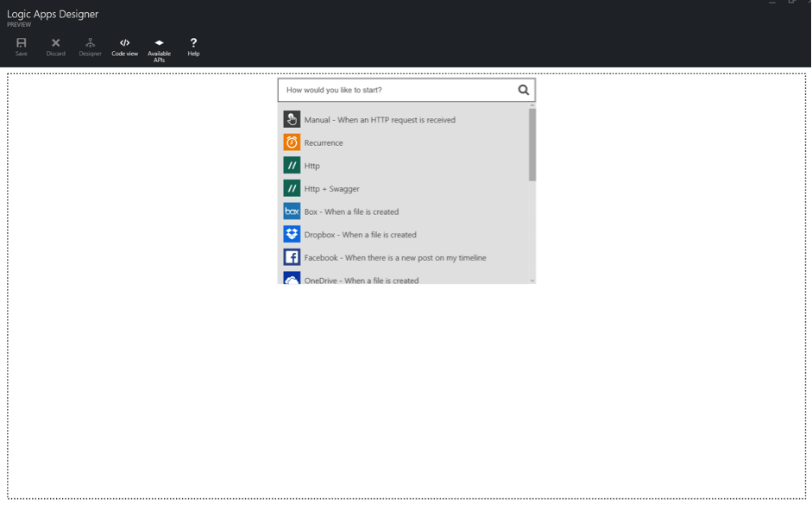Select the Facebook connector icon
812x505 pixels.
[290, 256]
